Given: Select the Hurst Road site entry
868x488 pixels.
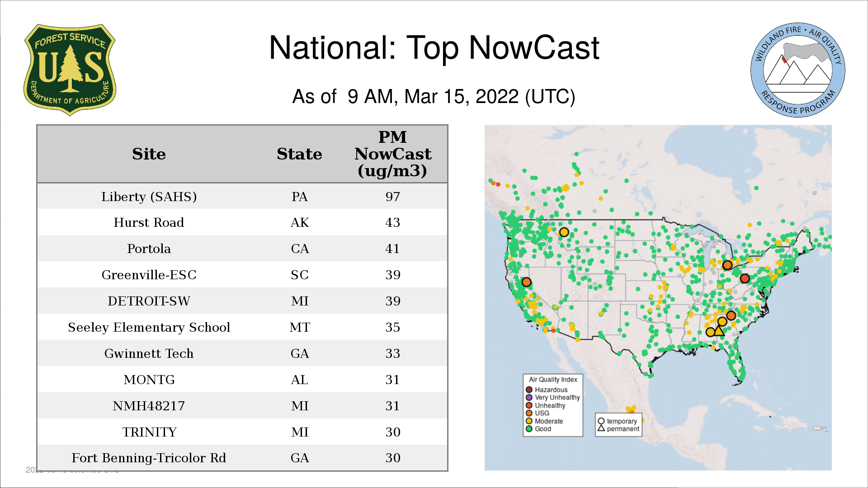Looking at the screenshot, I should tap(149, 223).
